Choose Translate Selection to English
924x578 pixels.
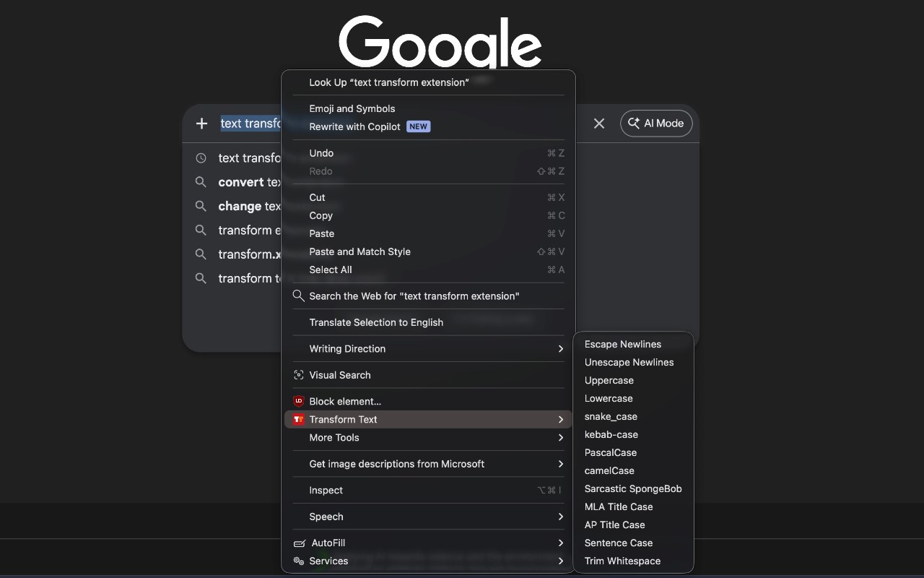point(428,322)
